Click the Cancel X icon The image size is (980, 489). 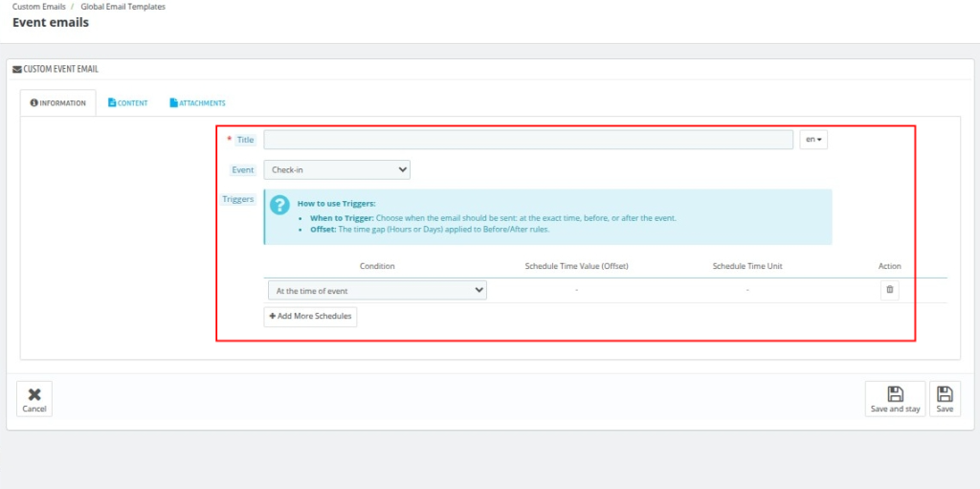pyautogui.click(x=34, y=393)
